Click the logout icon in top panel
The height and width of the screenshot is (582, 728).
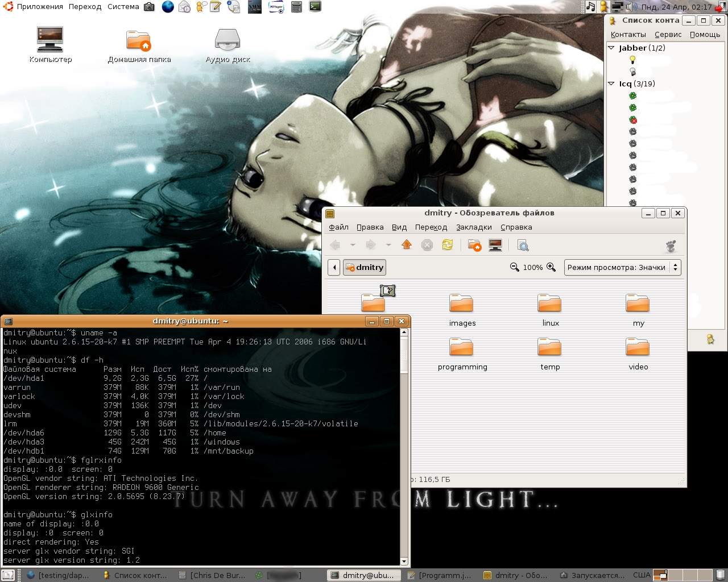[x=720, y=7]
